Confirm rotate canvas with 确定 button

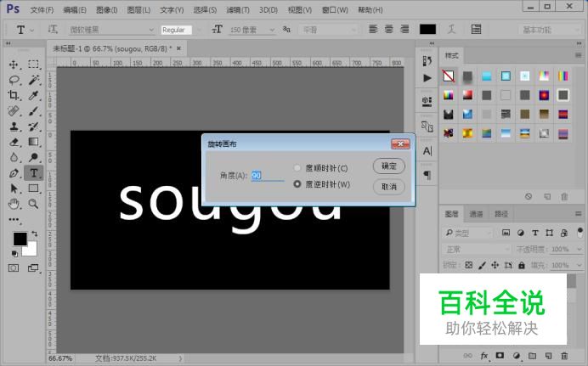(389, 166)
